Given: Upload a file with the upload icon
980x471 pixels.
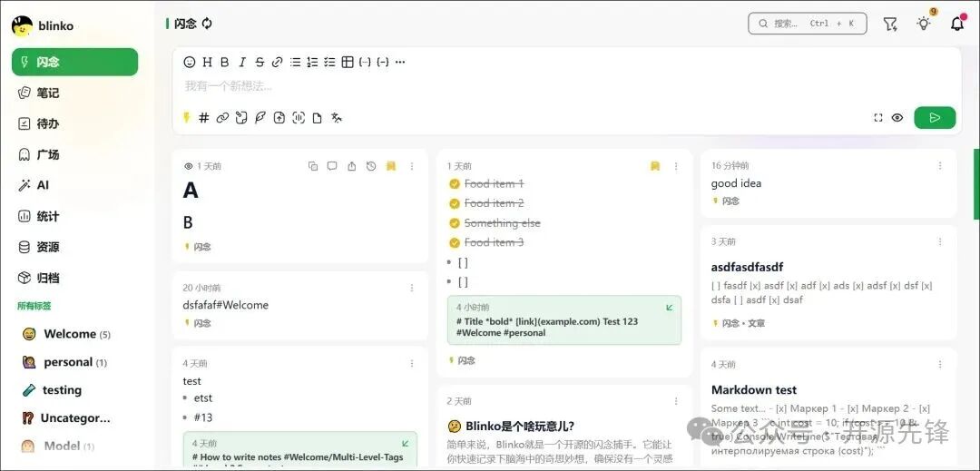Looking at the screenshot, I should [279, 117].
